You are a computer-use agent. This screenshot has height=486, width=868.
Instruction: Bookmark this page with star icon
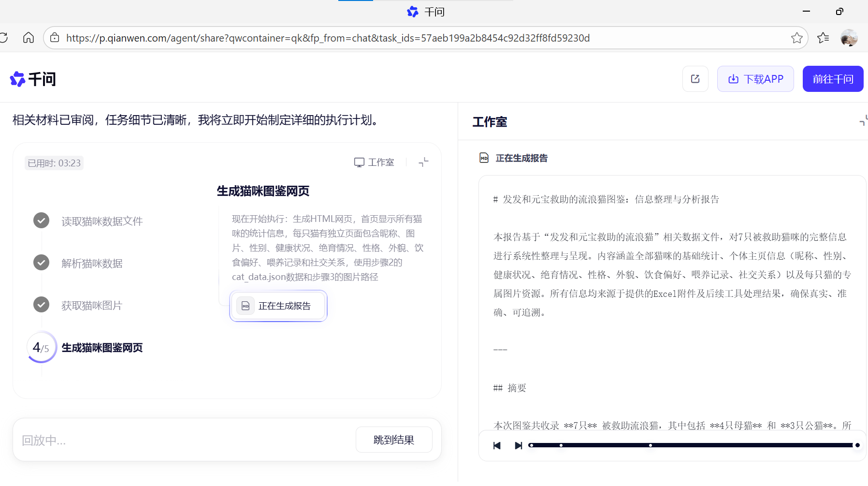796,38
